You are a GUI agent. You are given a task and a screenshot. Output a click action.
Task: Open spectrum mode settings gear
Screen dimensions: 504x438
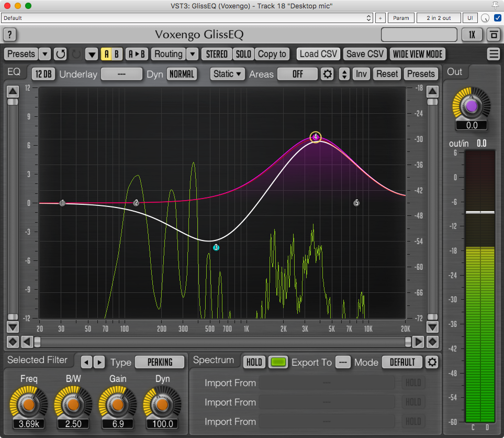(432, 362)
